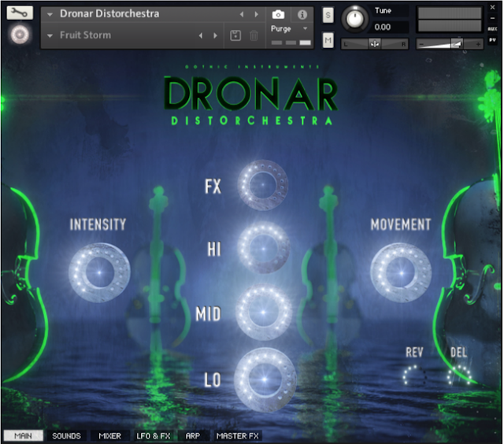Toggle the AUX sends view
This screenshot has width=504, height=444.
coord(492,29)
